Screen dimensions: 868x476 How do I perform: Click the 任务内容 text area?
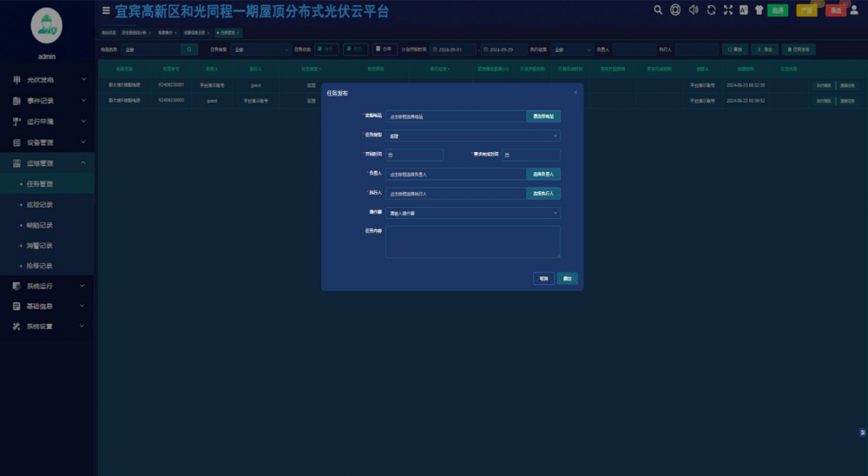(473, 241)
